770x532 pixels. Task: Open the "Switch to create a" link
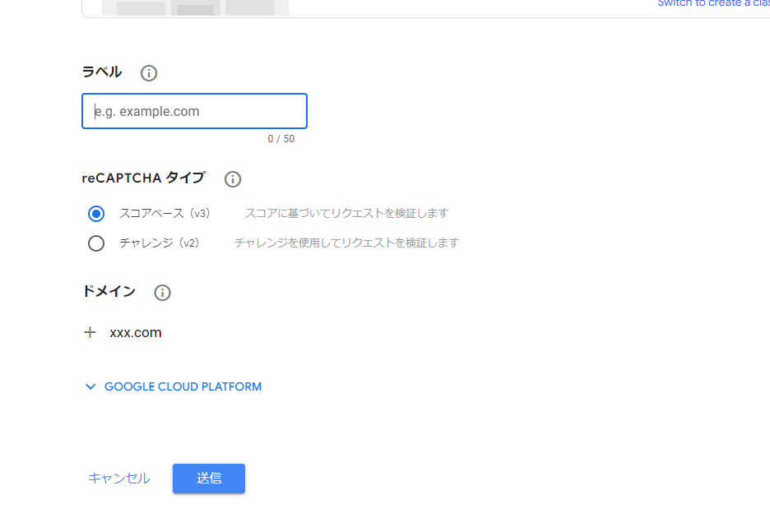click(x=712, y=3)
